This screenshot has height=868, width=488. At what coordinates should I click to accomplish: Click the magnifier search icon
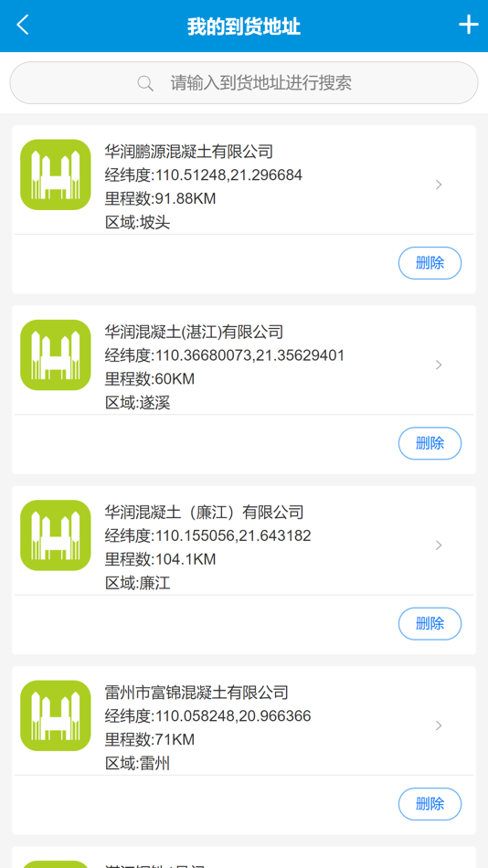click(145, 83)
